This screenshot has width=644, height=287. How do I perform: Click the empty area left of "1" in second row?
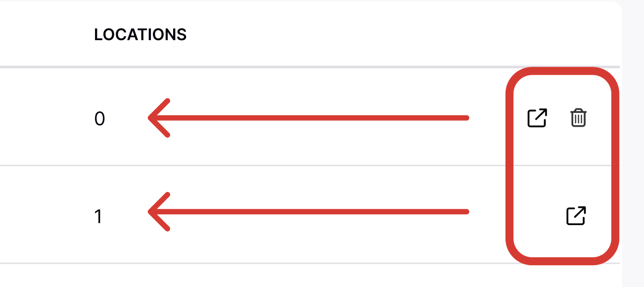tap(45, 216)
